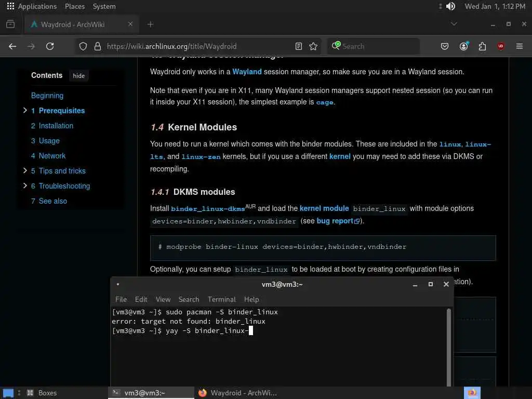Open Firefox View icon at tab bar start
The height and width of the screenshot is (399, 532).
pyautogui.click(x=10, y=24)
